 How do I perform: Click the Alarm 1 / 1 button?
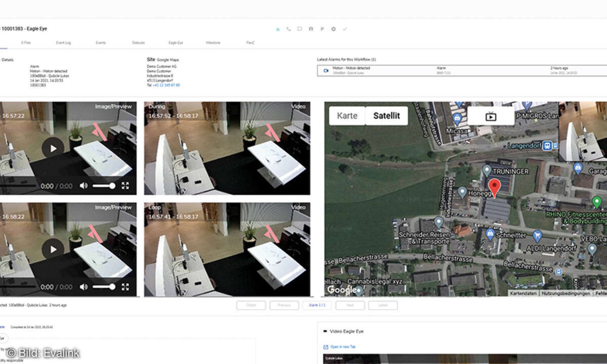pos(317,305)
